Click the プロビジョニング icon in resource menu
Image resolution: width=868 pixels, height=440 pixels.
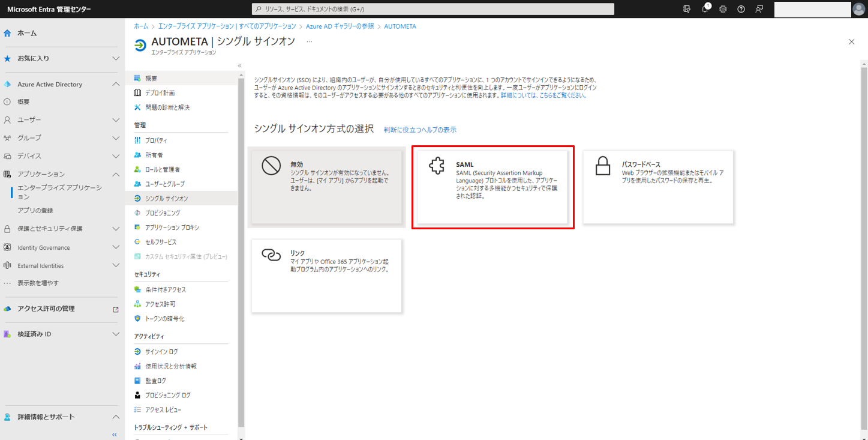coord(138,213)
